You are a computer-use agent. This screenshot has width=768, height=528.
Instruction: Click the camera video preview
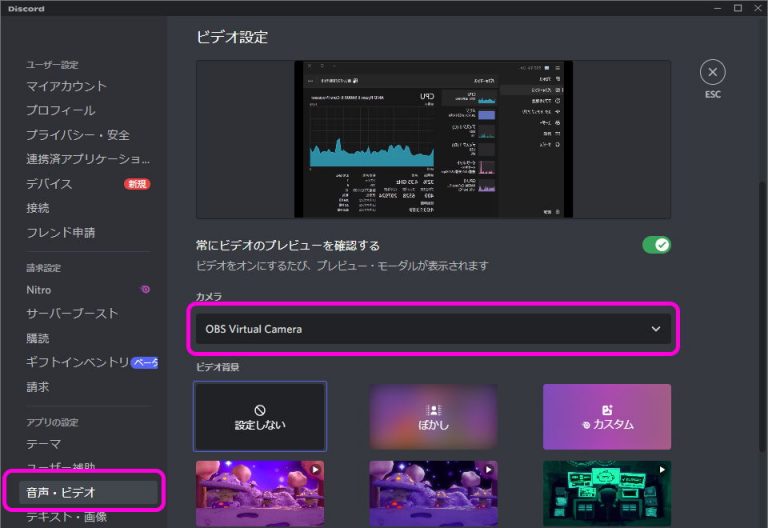(433, 139)
